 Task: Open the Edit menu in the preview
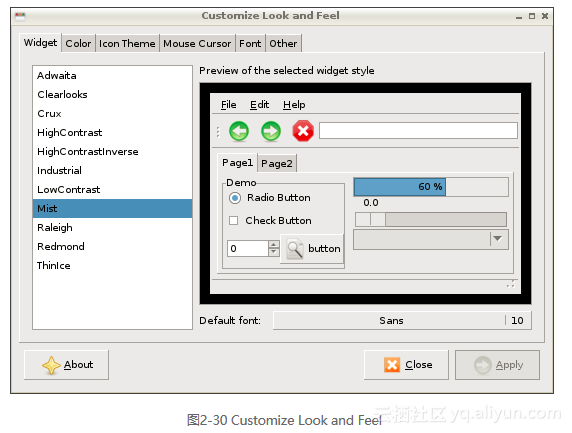[259, 105]
